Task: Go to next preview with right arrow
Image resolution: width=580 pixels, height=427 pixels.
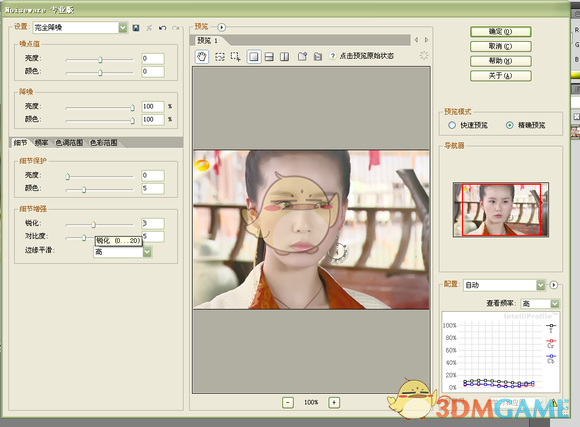Action: pos(426,40)
